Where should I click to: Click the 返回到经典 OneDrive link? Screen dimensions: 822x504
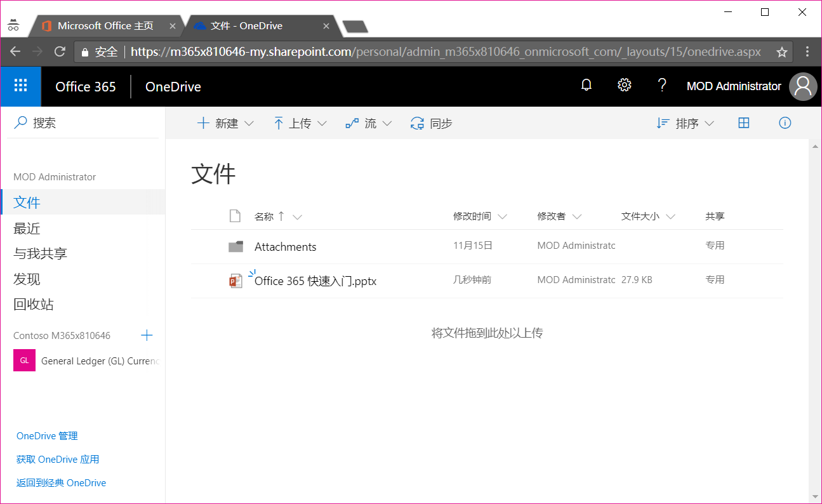click(x=61, y=482)
